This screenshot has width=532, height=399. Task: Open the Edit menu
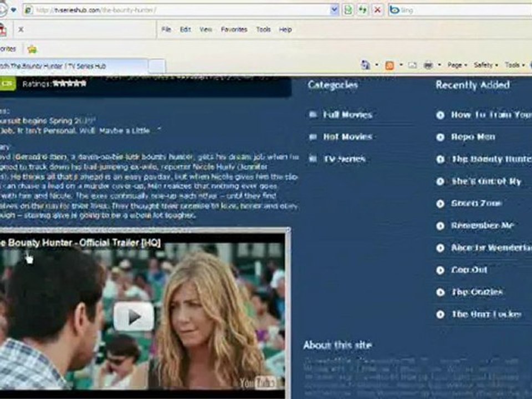point(185,29)
